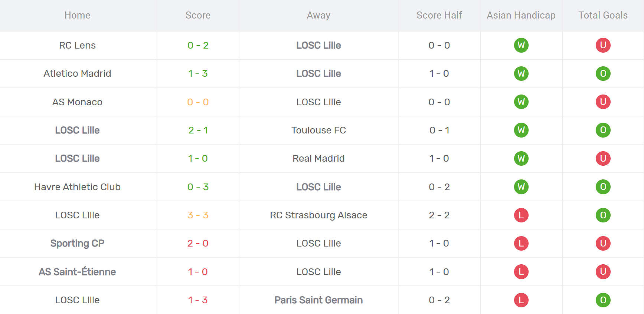Viewport: 644px width, 314px height.
Task: Open the Real Madrid team link
Action: (318, 158)
